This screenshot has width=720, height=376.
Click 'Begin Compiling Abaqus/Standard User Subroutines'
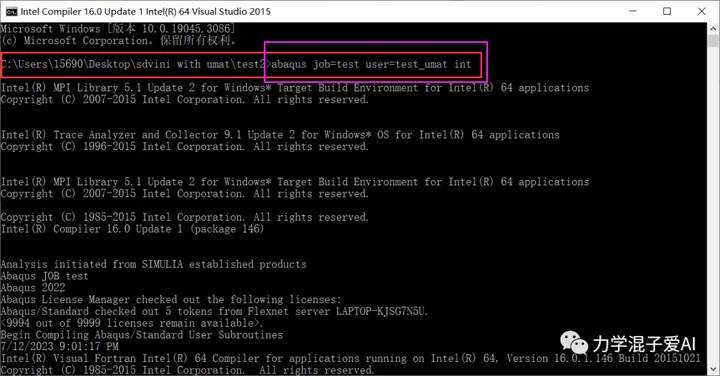(142, 335)
